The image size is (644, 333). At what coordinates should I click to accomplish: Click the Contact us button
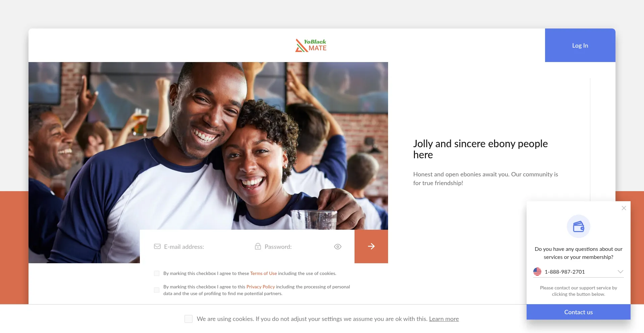579,312
